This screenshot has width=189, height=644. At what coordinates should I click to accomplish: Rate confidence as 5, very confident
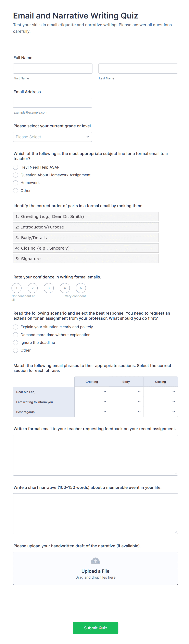81,288
